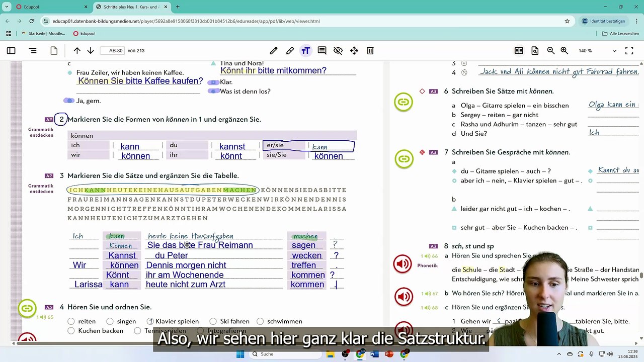The width and height of the screenshot is (644, 362).
Task: Zoom in with the plus magnifier
Action: pos(565,51)
